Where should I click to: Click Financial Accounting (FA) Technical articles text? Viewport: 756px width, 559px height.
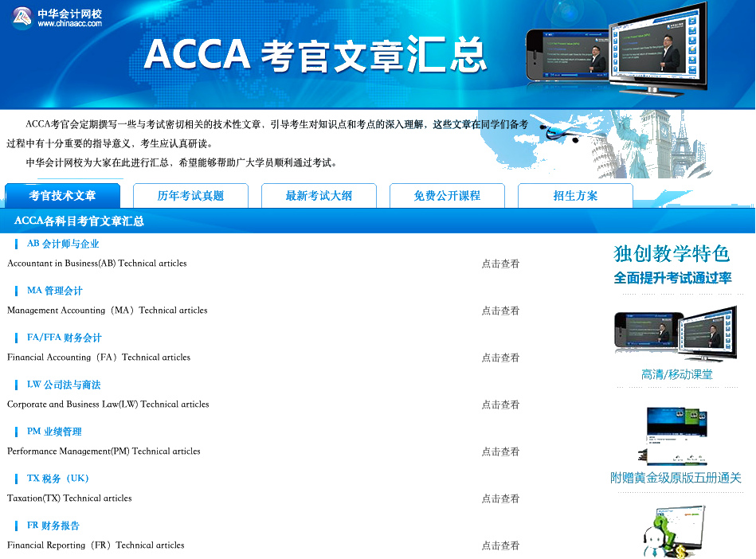(x=99, y=357)
